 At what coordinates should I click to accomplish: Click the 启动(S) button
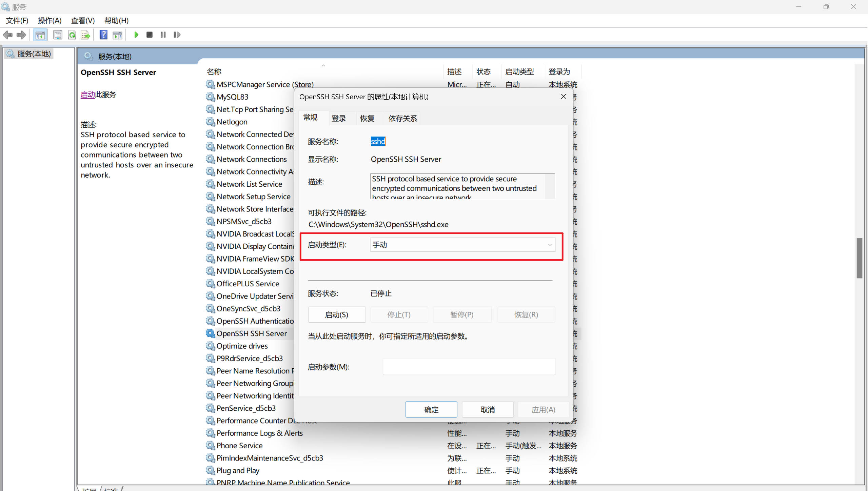click(x=337, y=315)
